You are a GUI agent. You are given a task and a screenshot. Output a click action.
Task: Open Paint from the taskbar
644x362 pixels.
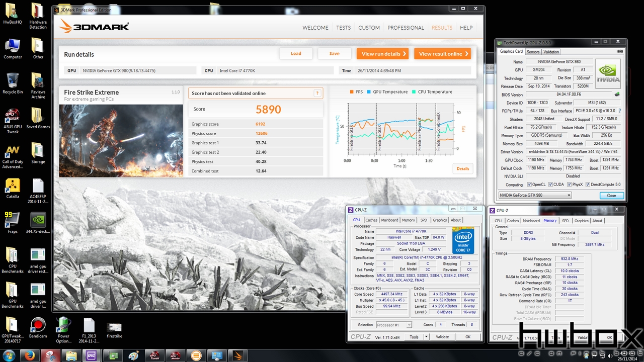tap(134, 355)
